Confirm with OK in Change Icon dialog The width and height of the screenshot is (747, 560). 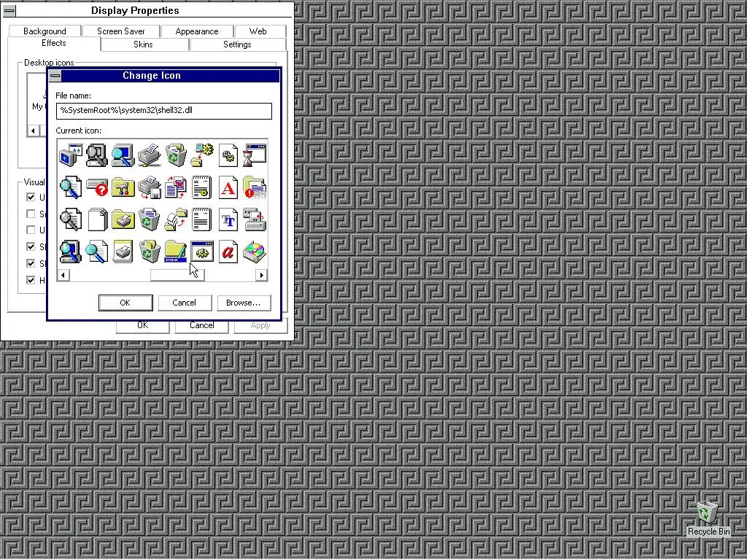click(125, 303)
